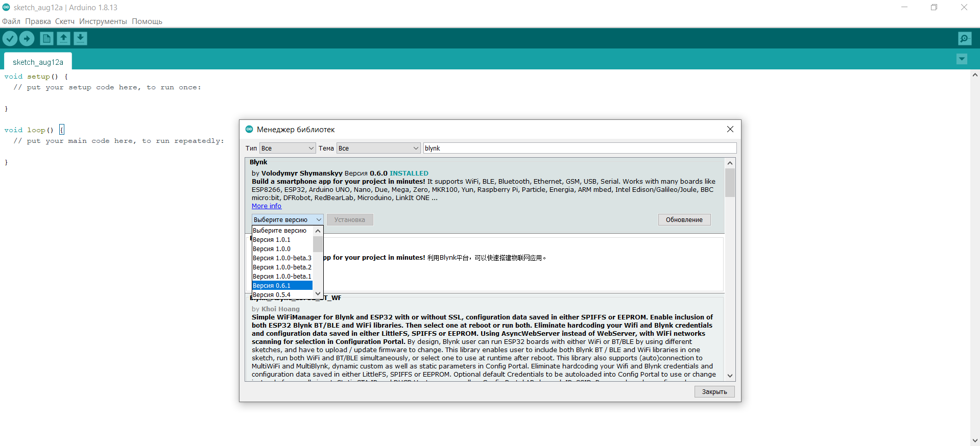Open the Помощь menu
The height and width of the screenshot is (446, 980).
point(147,21)
